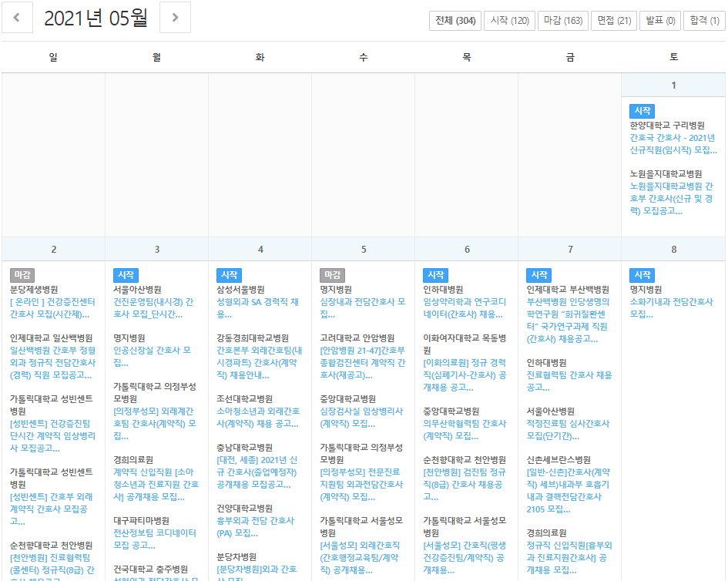Click hospital name 서울아산병원 on May 3
Screen dimensions: 728x581
[x=137, y=289]
